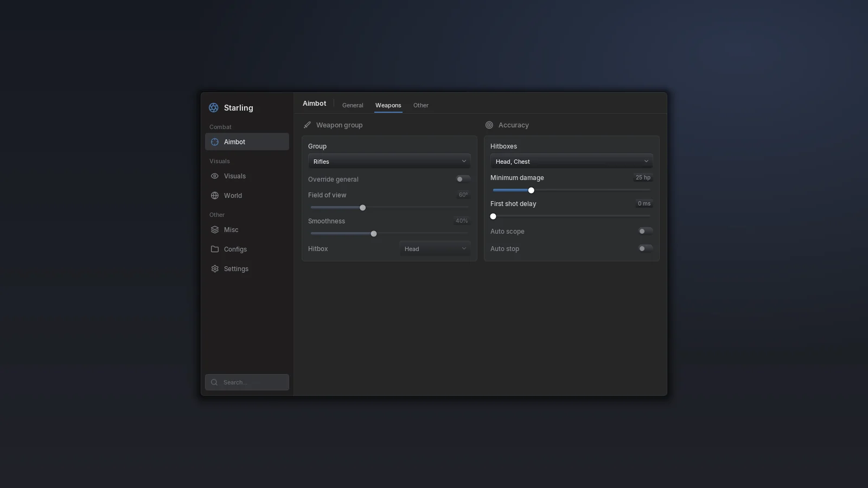Click the search magnifier icon
868x488 pixels.
(214, 382)
